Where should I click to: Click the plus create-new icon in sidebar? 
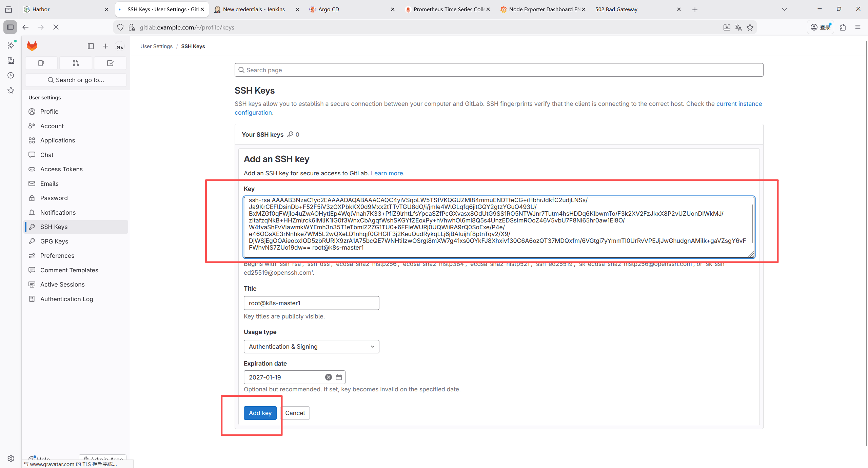pyautogui.click(x=105, y=46)
